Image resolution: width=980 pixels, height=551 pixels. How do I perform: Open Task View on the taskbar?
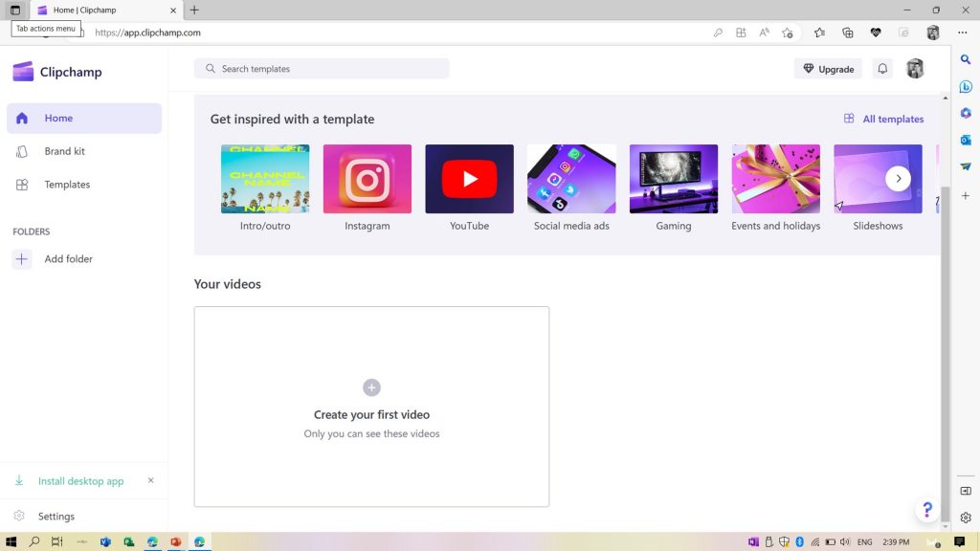(56, 541)
